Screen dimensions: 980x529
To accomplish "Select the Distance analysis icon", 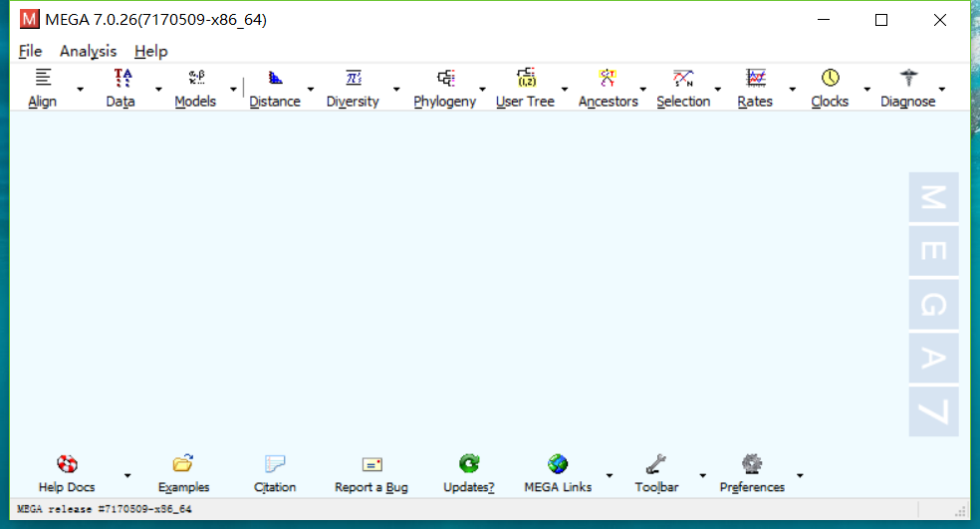I will click(x=275, y=78).
